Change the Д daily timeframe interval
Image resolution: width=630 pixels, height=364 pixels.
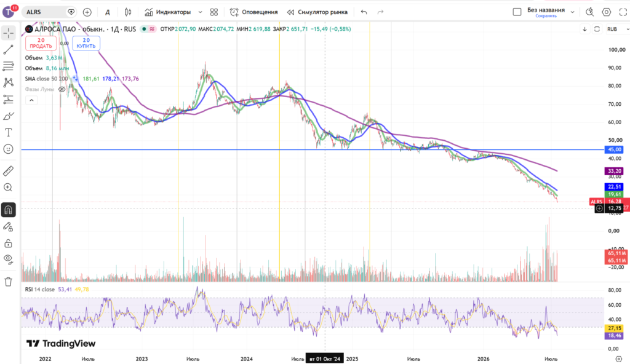click(x=108, y=12)
